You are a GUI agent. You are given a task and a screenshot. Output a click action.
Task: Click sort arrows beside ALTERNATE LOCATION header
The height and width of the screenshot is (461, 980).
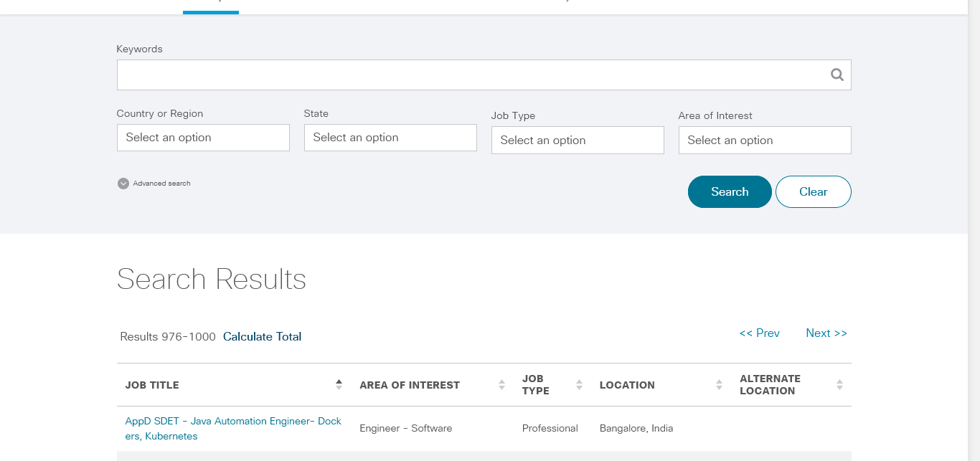(x=839, y=385)
